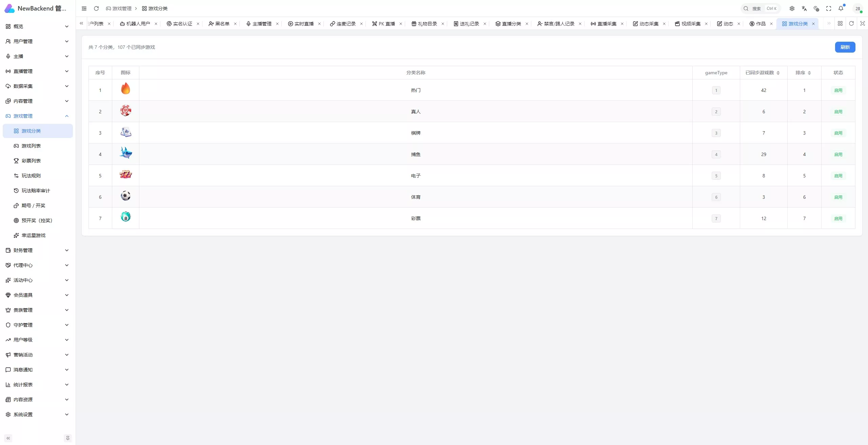Viewport: 868px width, 445px height.
Task: Click the 真人 poker chip icon
Action: 125,111
